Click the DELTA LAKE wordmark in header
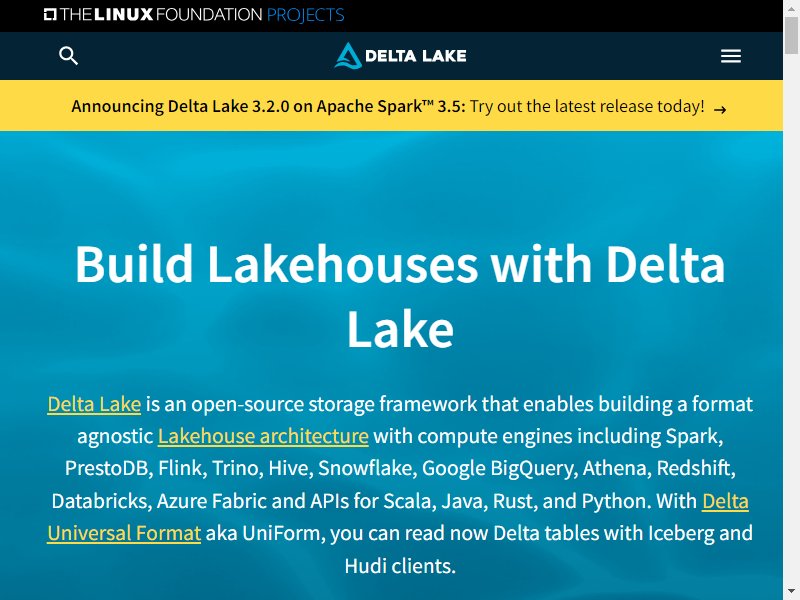 415,56
